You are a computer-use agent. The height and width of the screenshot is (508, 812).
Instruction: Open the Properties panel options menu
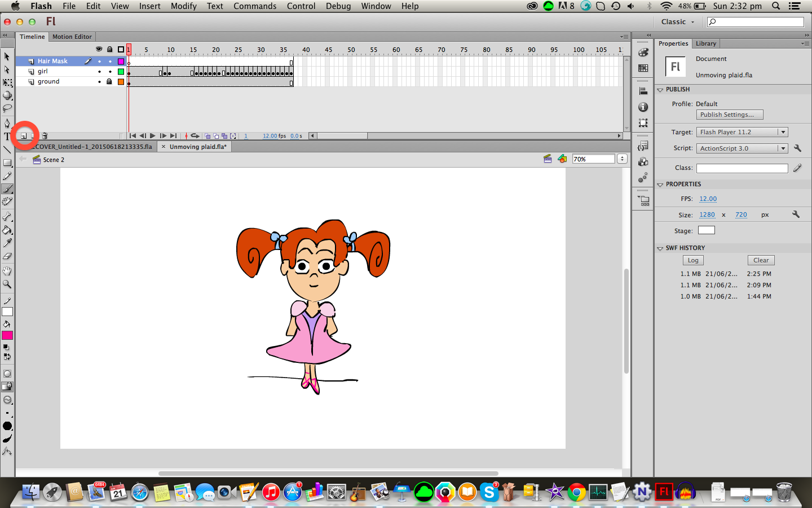point(805,43)
